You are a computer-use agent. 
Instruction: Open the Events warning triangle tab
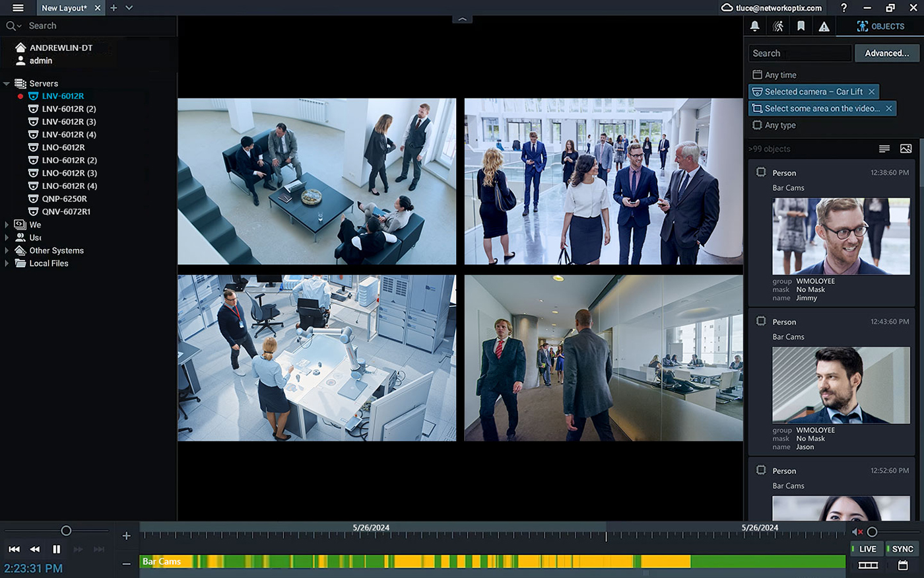pyautogui.click(x=824, y=26)
